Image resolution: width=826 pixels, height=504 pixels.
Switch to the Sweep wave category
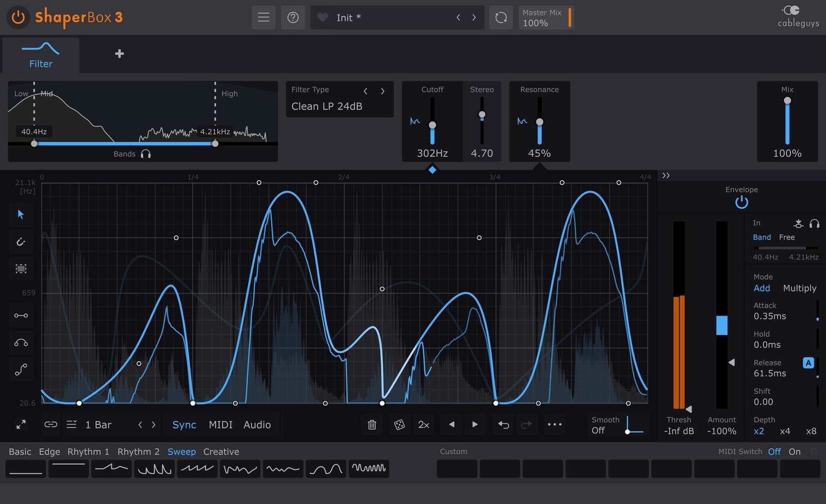pos(181,451)
